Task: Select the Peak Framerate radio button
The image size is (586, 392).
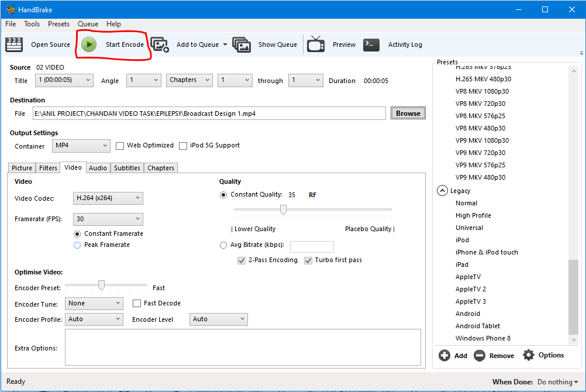Action: pos(77,245)
